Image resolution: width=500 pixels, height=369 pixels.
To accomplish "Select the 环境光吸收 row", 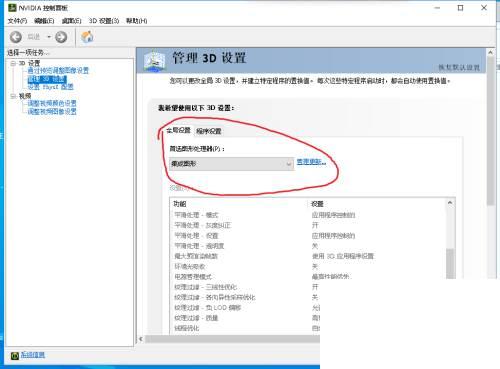I will (x=308, y=267).
